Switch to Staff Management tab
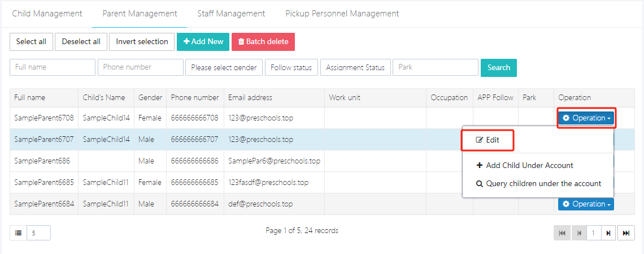Screen dimensions: 644x254 (x=231, y=14)
